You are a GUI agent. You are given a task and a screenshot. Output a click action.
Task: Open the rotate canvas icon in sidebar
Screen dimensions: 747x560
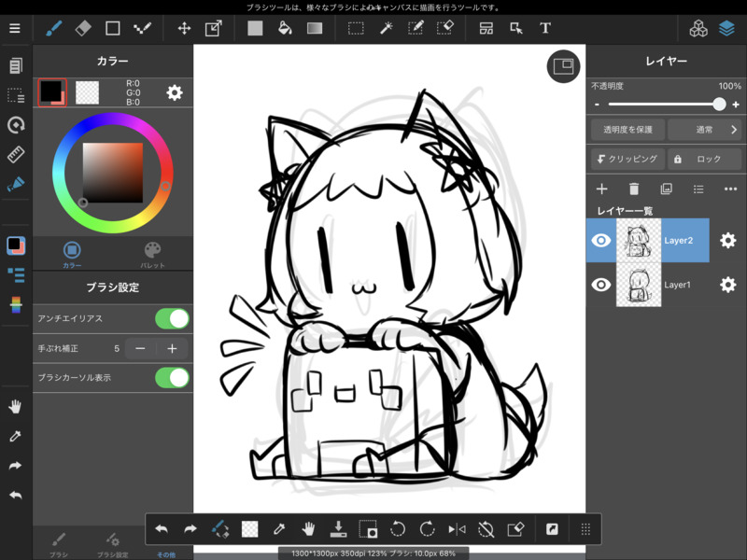[x=16, y=125]
